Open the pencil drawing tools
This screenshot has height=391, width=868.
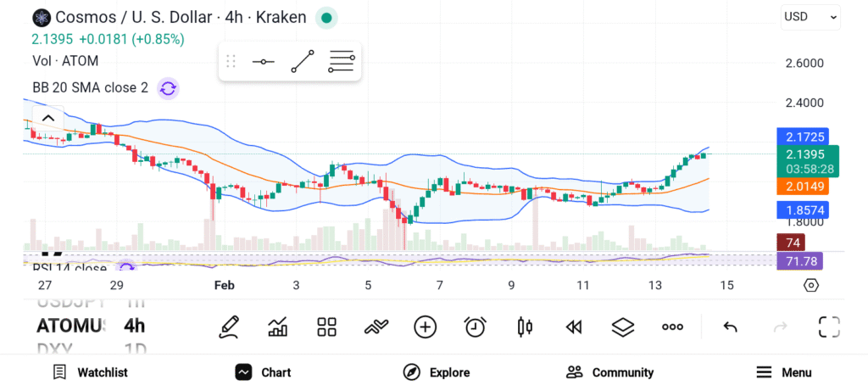pos(228,327)
